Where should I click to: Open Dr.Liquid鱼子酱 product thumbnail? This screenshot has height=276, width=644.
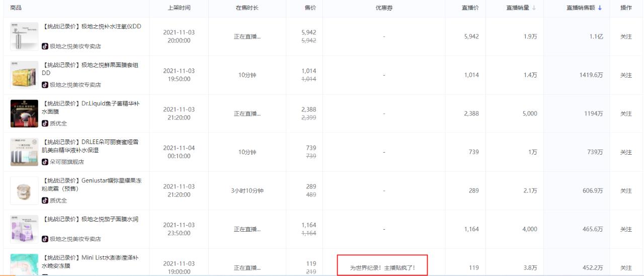point(24,113)
